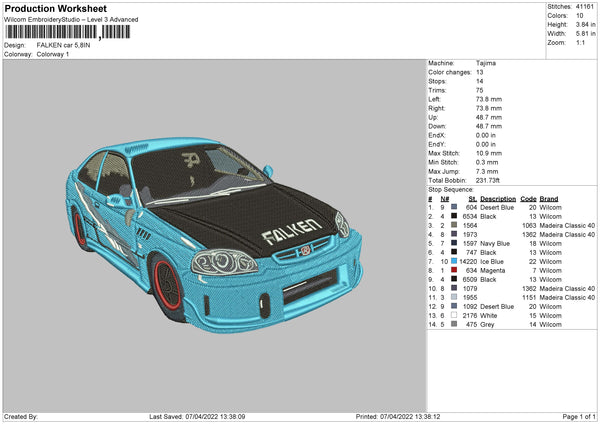Click the Stop Sequence heading
The height and width of the screenshot is (424, 600).
click(x=451, y=190)
